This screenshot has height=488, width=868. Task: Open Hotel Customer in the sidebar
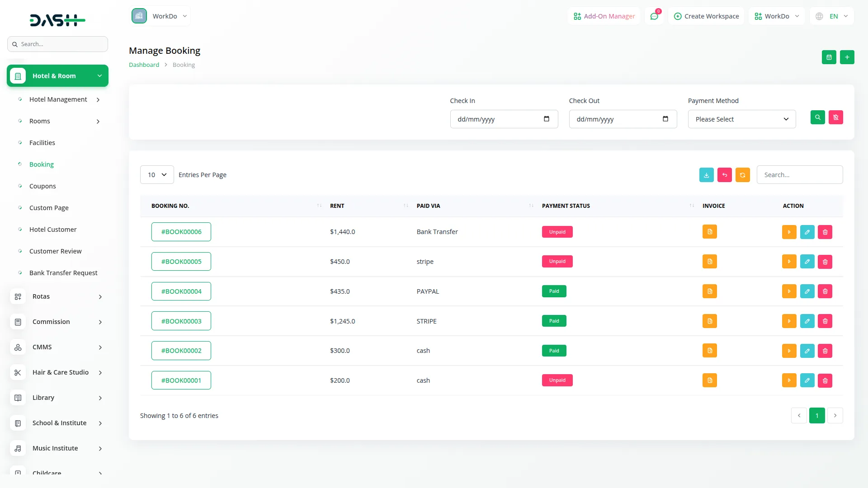point(53,230)
